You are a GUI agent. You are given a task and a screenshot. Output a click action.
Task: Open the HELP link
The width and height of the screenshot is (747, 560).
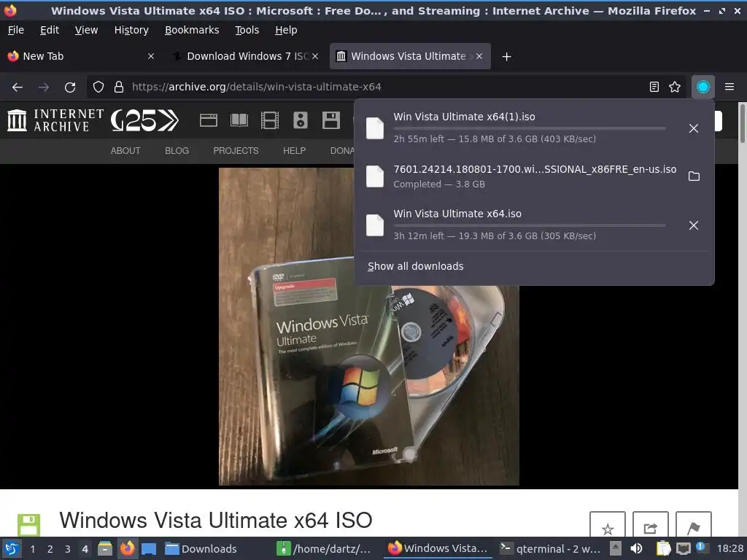point(295,150)
